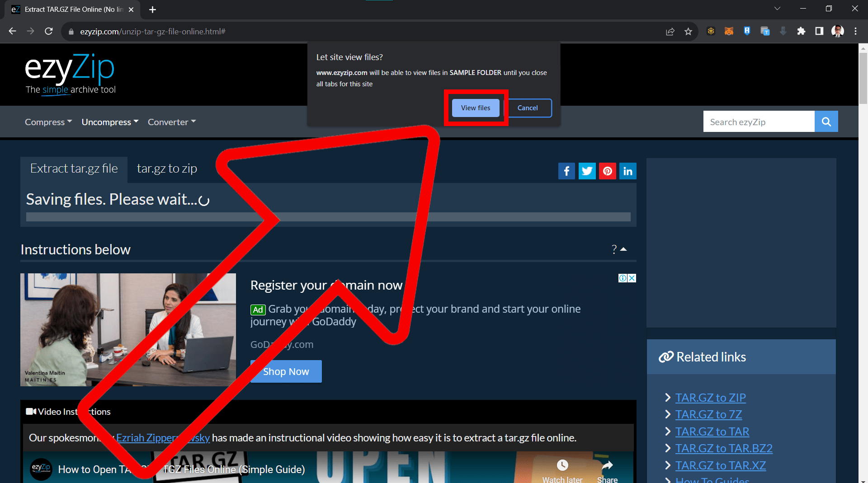Switch to the tar.gz to zip tab
The width and height of the screenshot is (868, 483).
click(167, 168)
